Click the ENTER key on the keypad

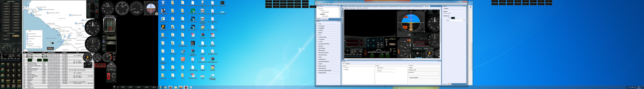pyautogui.click(x=8, y=81)
